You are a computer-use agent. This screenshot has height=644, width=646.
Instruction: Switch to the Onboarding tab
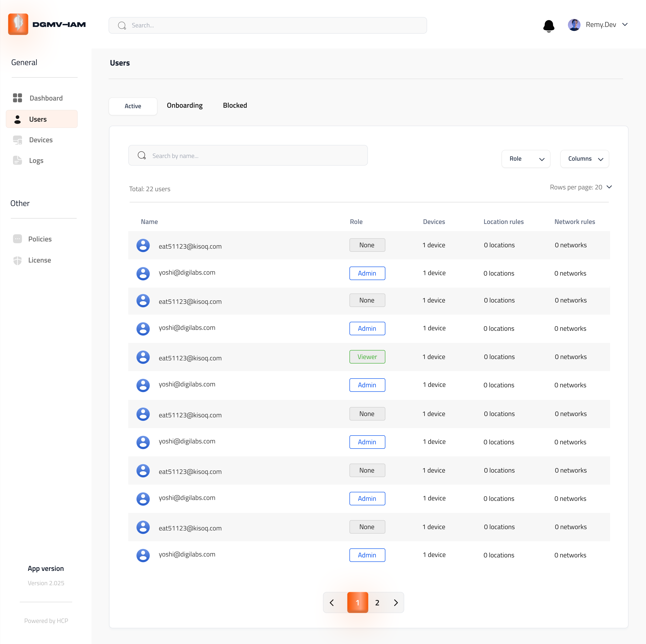(185, 105)
